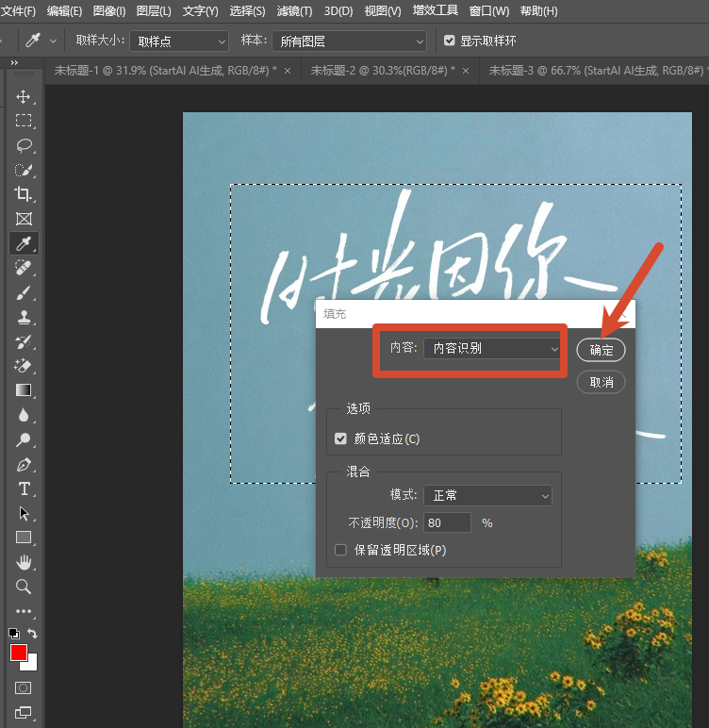Click the 不透明度 opacity field showing 80
Screen dimensions: 709x728
[x=447, y=522]
